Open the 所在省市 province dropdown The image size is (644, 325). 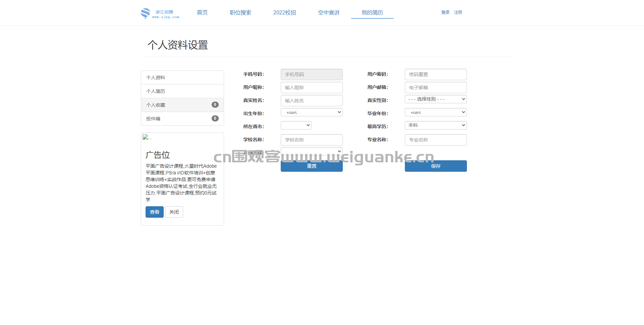pyautogui.click(x=296, y=125)
